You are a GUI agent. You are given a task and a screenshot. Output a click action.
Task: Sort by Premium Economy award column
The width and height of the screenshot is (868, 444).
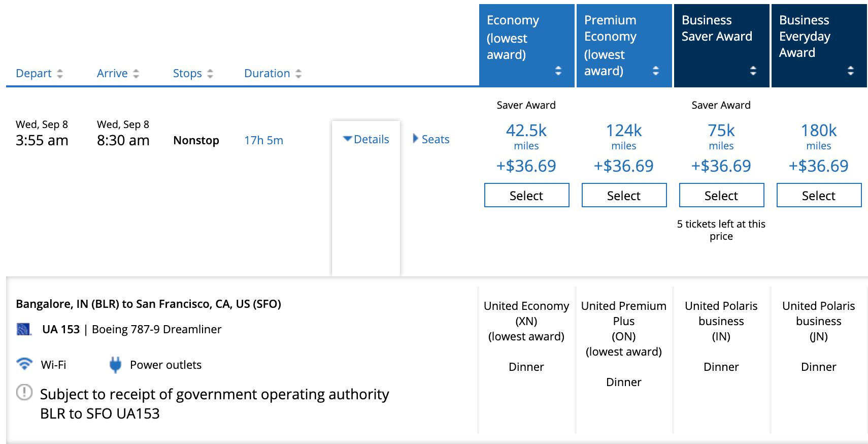pos(655,71)
